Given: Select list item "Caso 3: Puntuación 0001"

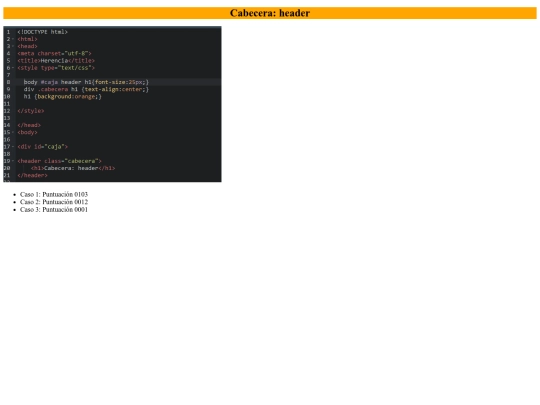Looking at the screenshot, I should tap(54, 209).
